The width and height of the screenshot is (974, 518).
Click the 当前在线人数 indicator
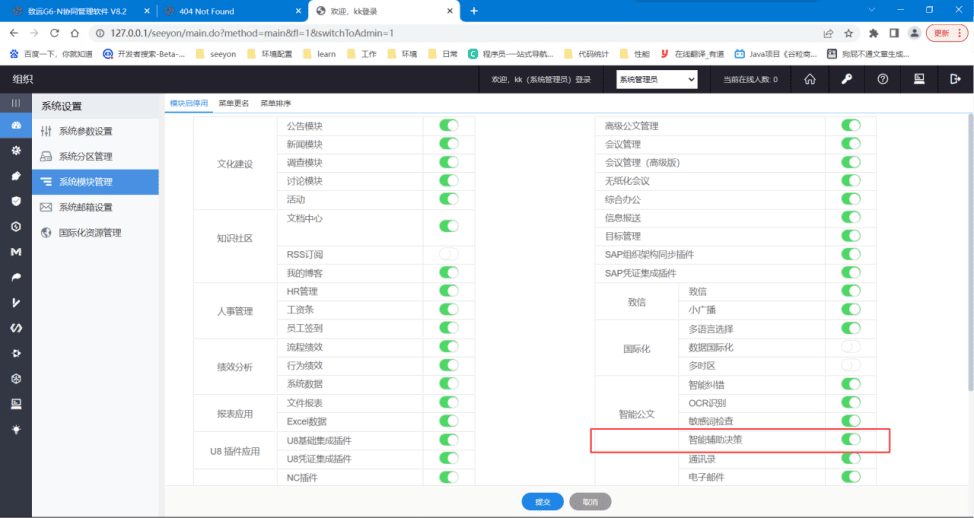coord(750,80)
